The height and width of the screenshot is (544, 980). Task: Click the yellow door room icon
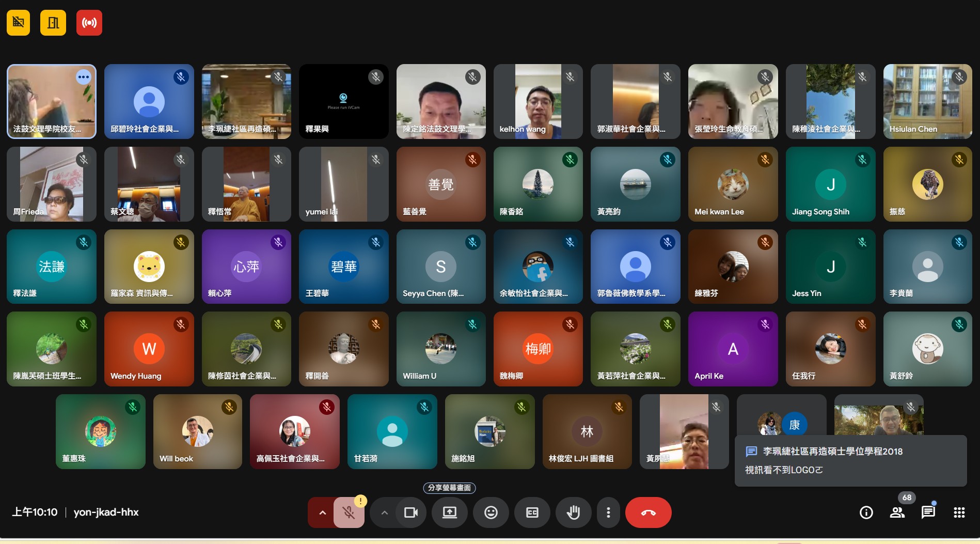tap(53, 23)
